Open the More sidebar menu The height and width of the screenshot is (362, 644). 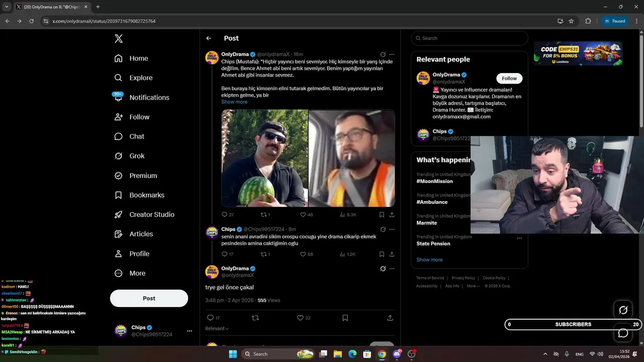tap(130, 273)
